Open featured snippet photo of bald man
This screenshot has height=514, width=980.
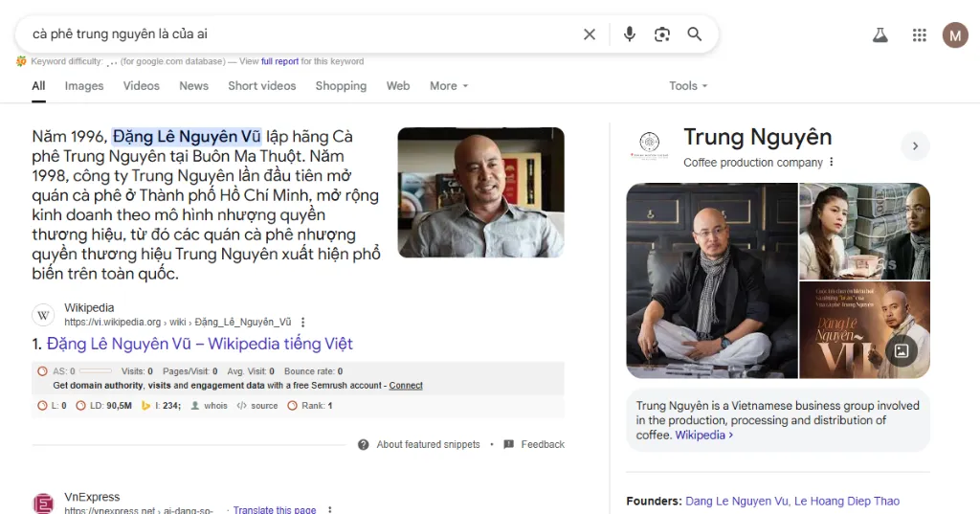(x=480, y=192)
